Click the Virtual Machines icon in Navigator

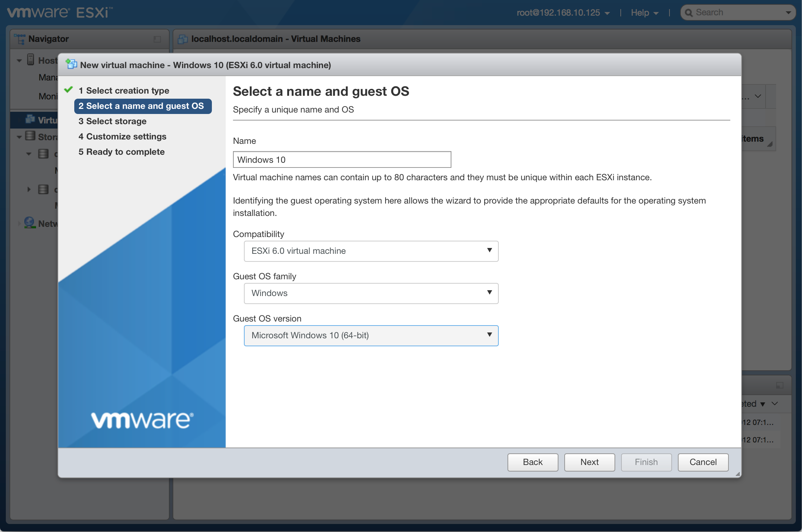pos(30,119)
